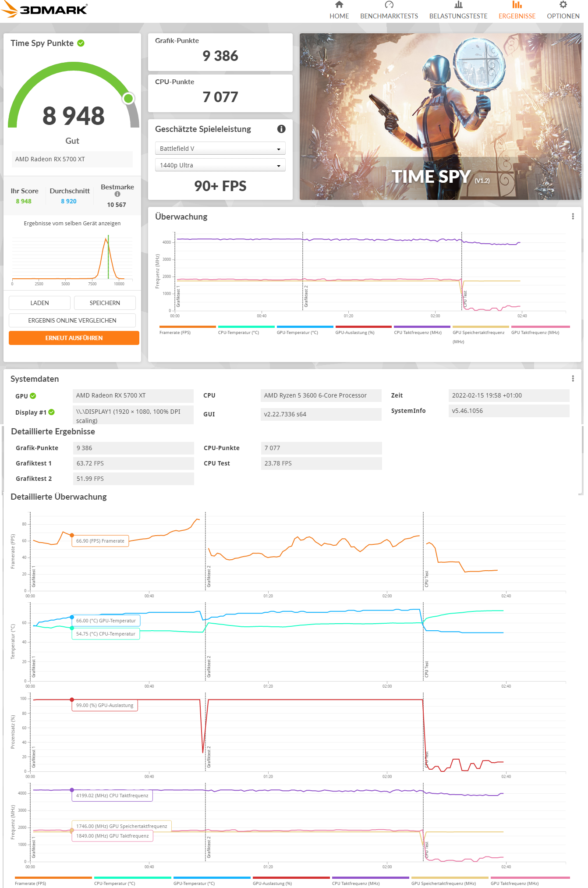Click the Optionen gear icon
Screen dimensions: 588x888
click(x=563, y=4)
